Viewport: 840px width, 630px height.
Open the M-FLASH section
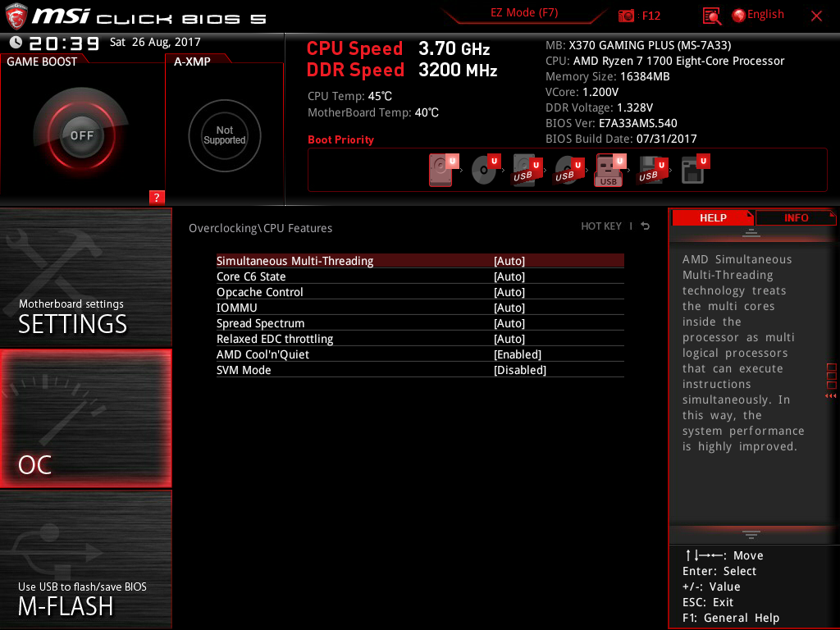[85, 559]
